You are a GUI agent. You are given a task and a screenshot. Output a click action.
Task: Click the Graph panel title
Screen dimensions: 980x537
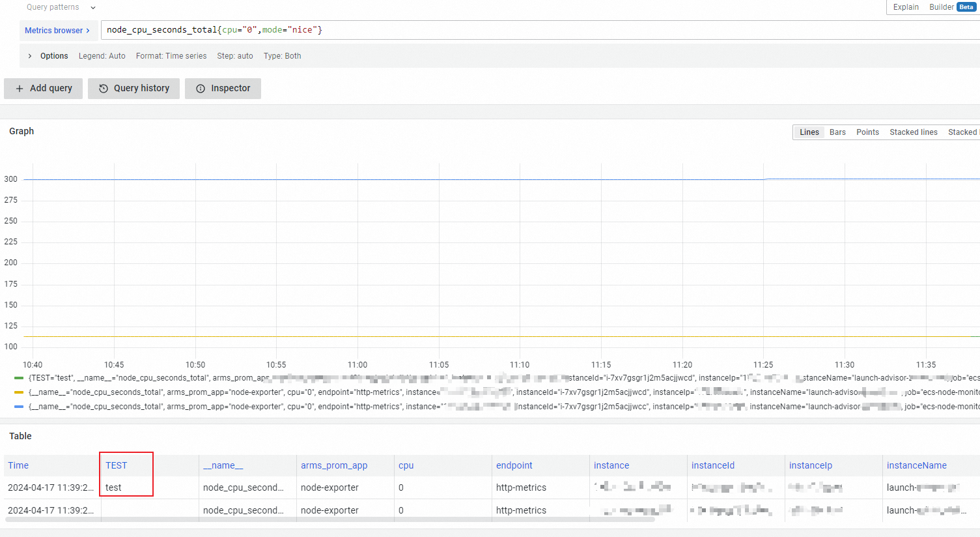tap(21, 131)
